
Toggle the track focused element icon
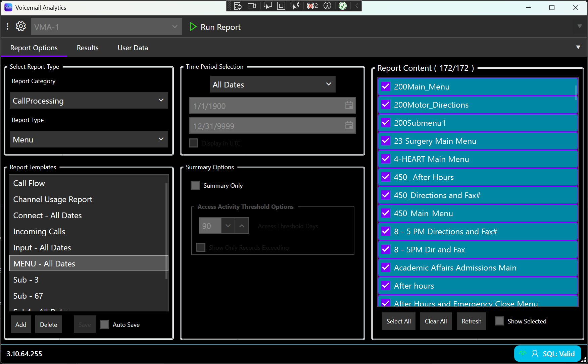(295, 6)
